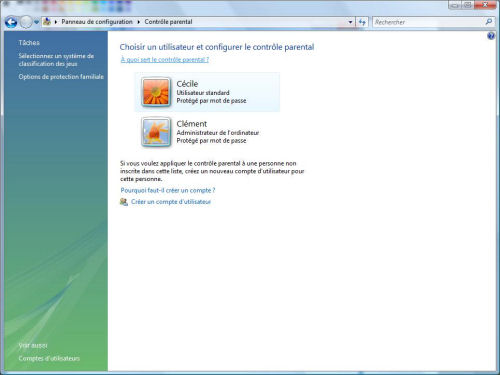
Task: Close the window with the red X
Action: pos(486,5)
